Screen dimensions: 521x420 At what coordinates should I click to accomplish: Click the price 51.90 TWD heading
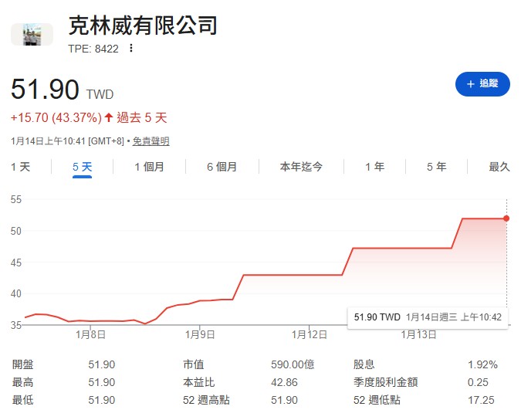point(63,90)
